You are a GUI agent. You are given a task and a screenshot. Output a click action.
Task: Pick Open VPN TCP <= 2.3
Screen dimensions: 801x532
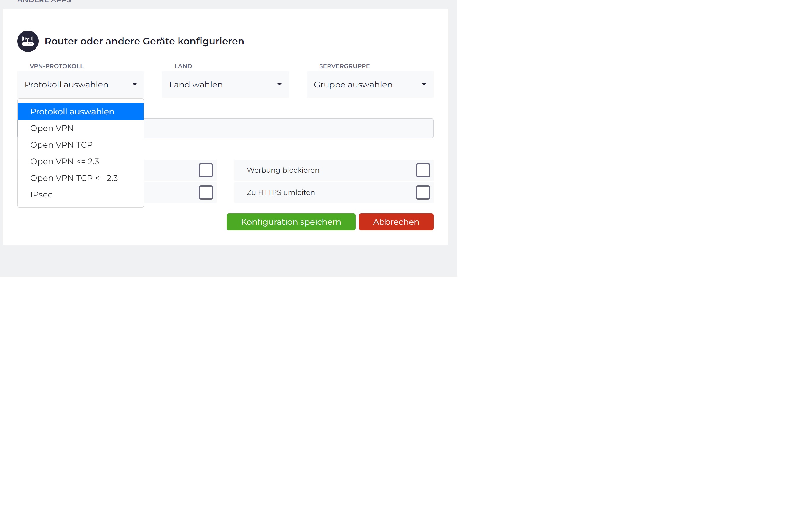point(74,178)
